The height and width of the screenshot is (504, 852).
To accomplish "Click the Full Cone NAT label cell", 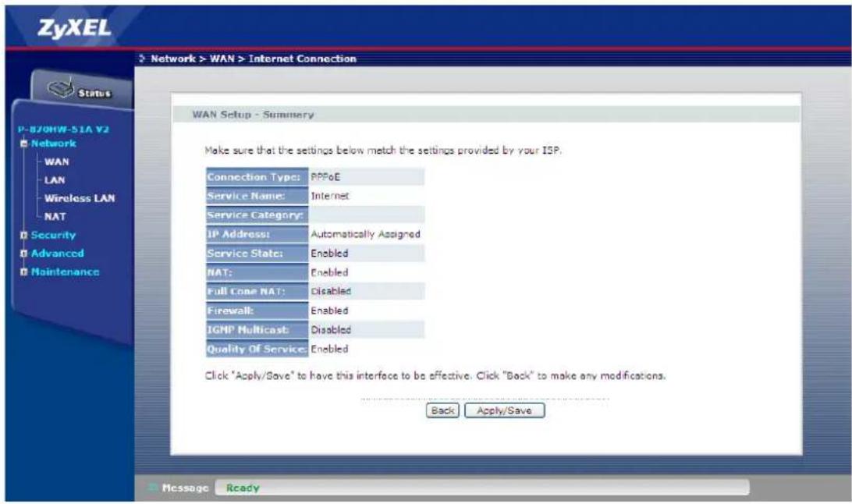I will pos(257,291).
